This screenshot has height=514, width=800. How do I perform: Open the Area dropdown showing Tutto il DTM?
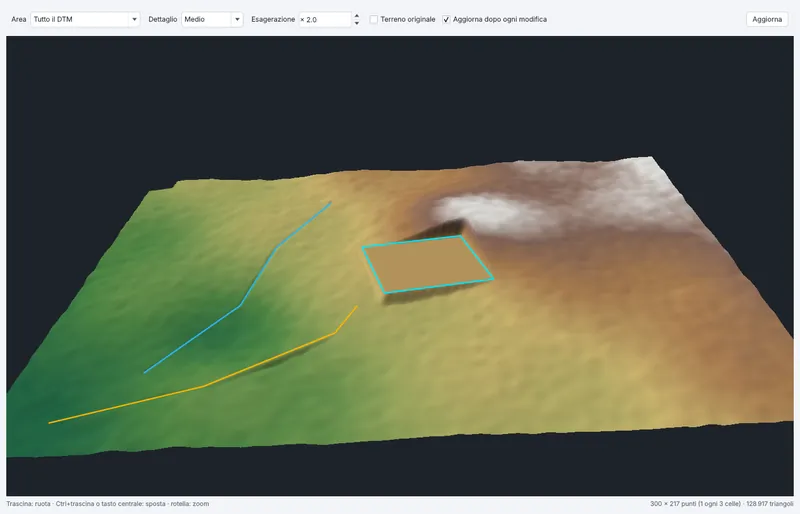point(85,19)
